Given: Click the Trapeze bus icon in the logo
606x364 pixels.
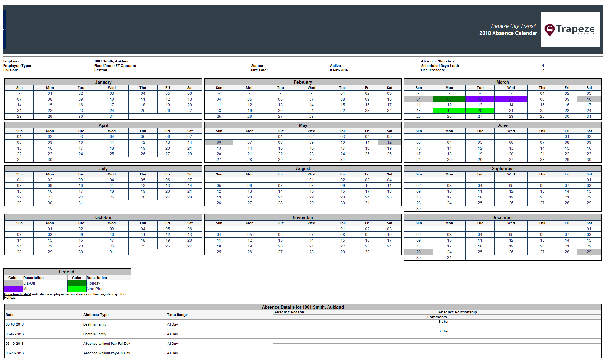Looking at the screenshot, I should 550,29.
